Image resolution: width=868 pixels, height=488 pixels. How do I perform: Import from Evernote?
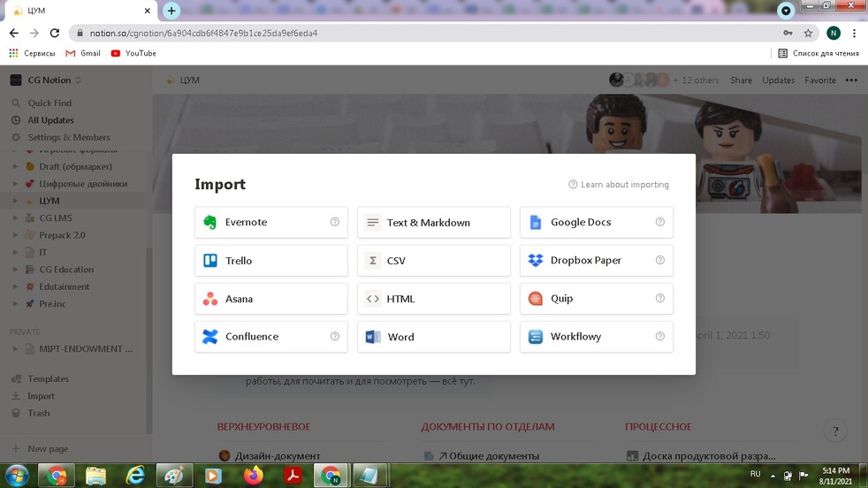tap(270, 222)
